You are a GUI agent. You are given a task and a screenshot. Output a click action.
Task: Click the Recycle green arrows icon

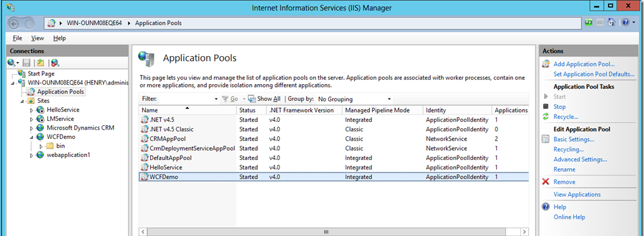pos(546,116)
